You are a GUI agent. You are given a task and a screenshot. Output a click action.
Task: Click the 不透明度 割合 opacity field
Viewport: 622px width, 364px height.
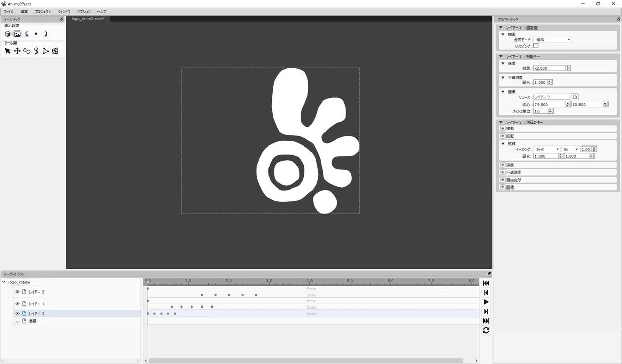click(543, 82)
